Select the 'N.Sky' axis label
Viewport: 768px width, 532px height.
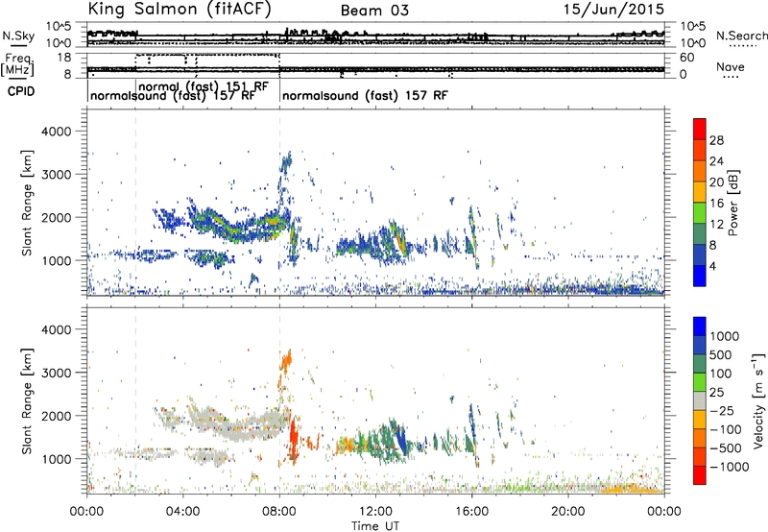[x=18, y=36]
